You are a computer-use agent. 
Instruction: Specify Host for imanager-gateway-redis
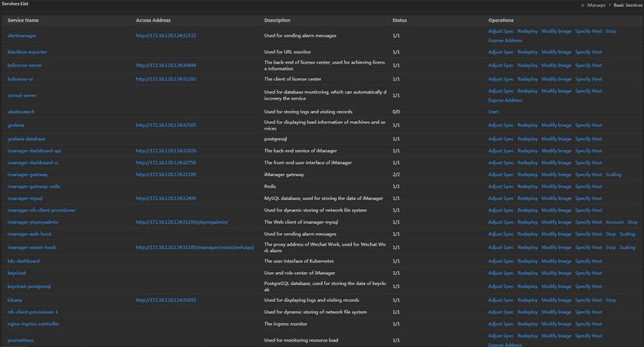(589, 187)
